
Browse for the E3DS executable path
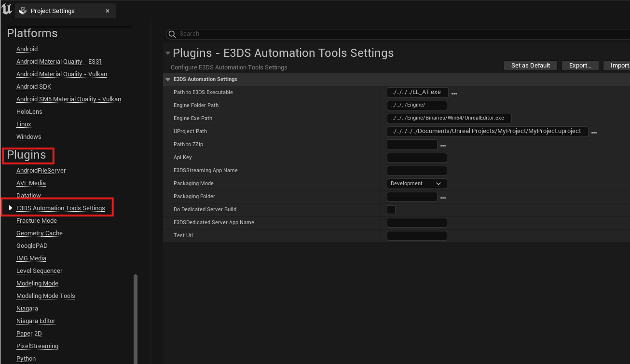[454, 94]
